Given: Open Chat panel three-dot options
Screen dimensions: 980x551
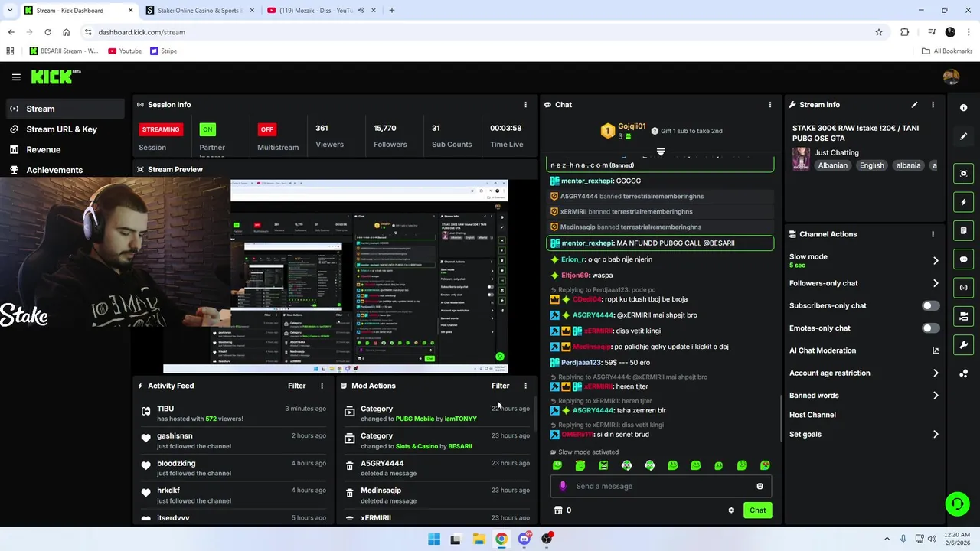Looking at the screenshot, I should pos(770,105).
